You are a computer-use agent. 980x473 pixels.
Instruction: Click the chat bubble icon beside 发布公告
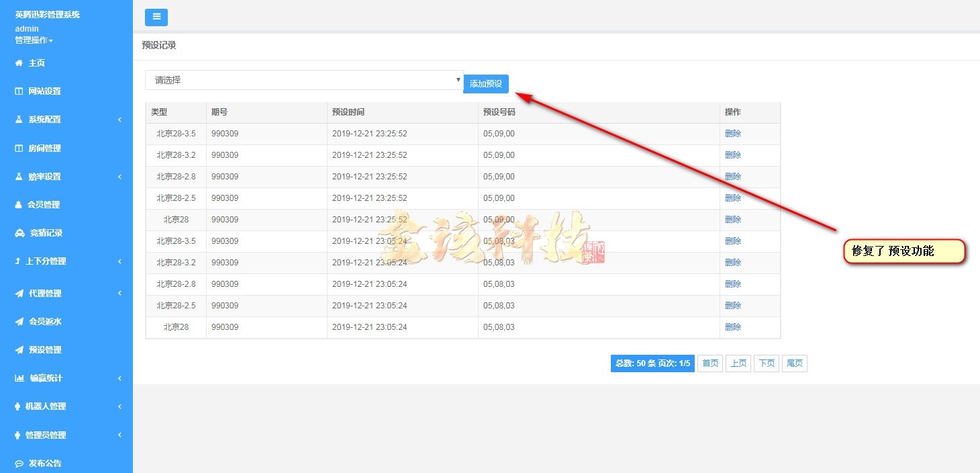point(19,464)
